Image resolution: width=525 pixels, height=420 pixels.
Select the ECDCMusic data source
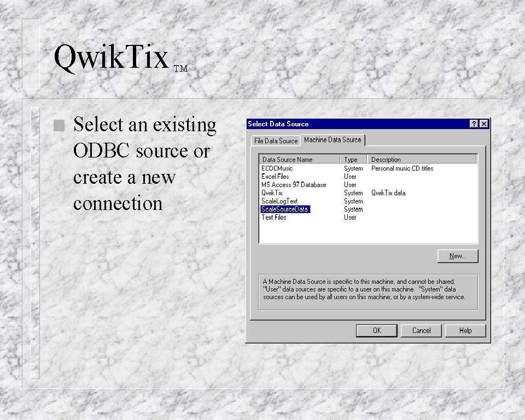(277, 168)
